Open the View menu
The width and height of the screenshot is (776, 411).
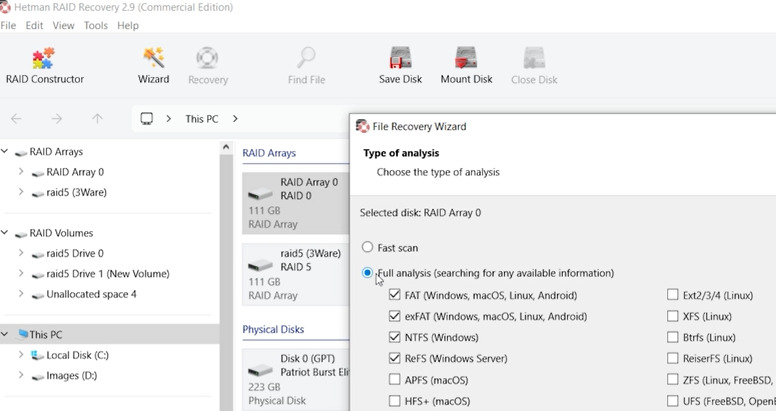[x=63, y=26]
